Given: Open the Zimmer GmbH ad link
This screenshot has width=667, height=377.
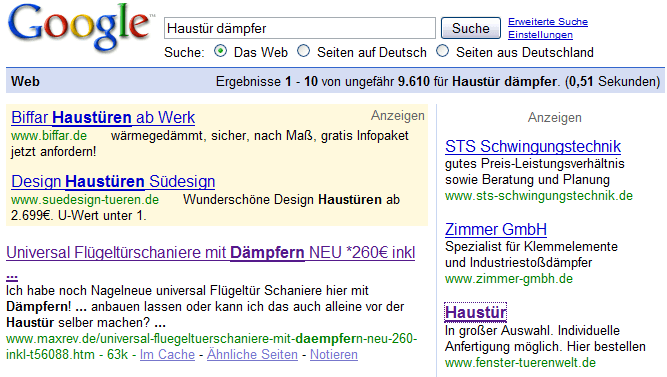Looking at the screenshot, I should (496, 229).
